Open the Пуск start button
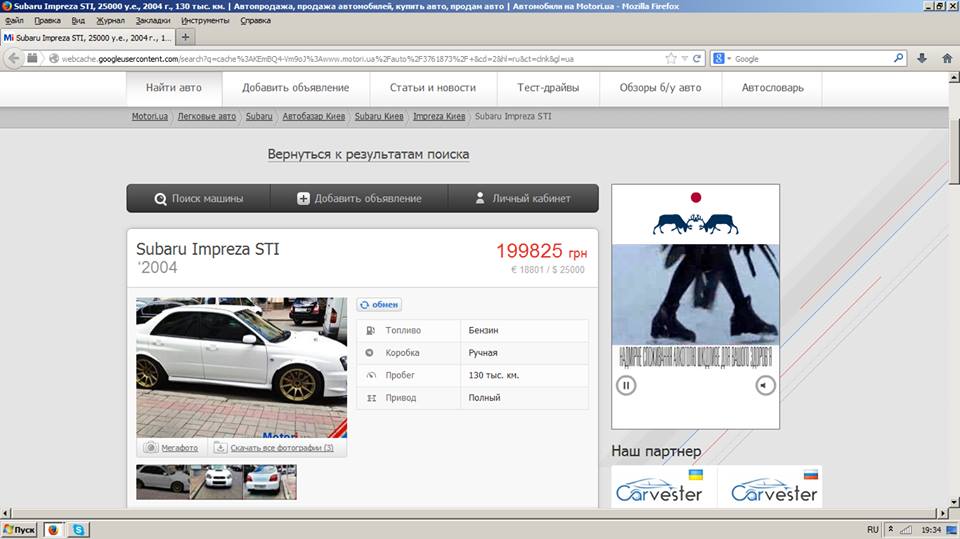This screenshot has width=960, height=539. pos(20,530)
